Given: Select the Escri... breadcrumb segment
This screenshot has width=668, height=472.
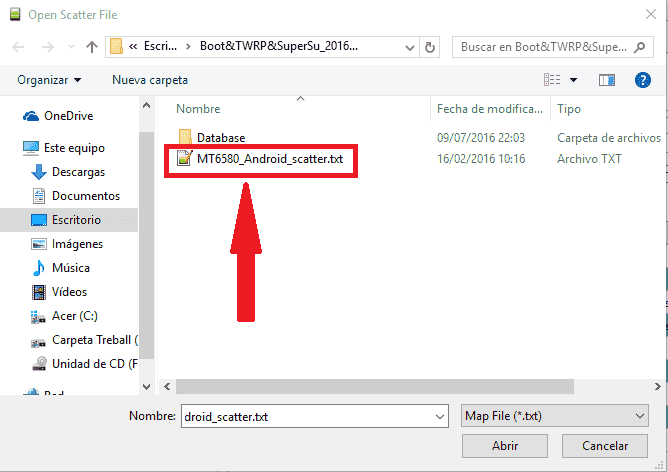Looking at the screenshot, I should click(160, 46).
